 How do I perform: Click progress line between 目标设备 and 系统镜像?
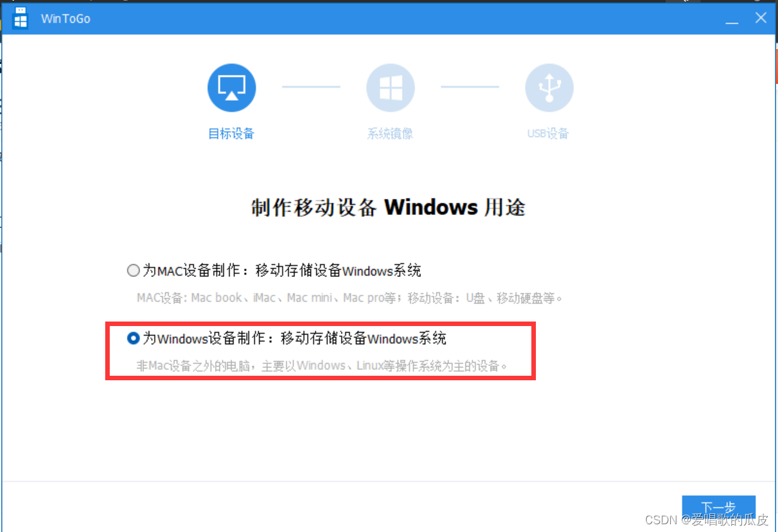pos(311,87)
